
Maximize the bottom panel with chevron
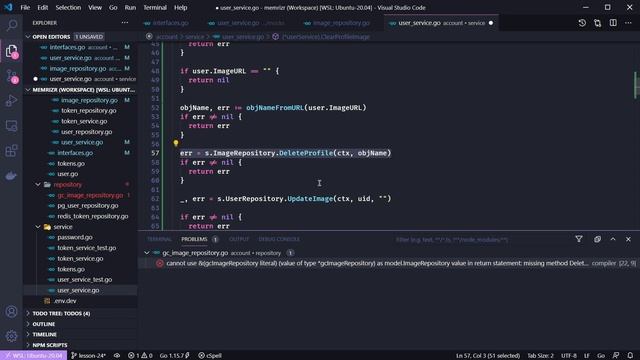click(613, 239)
